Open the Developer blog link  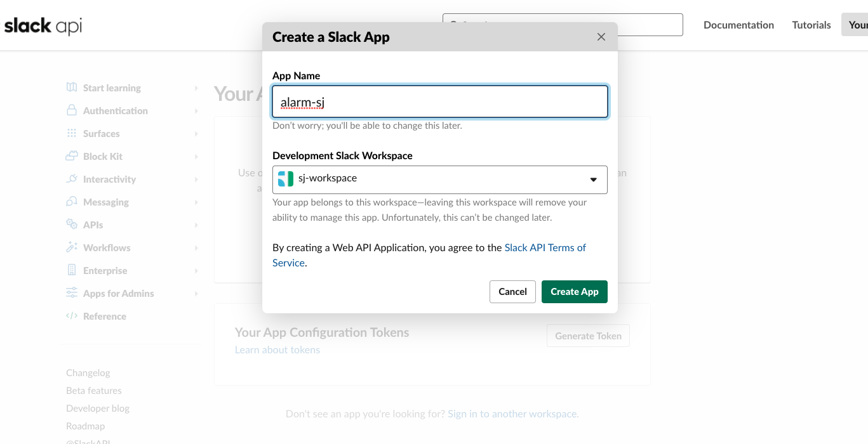(98, 408)
